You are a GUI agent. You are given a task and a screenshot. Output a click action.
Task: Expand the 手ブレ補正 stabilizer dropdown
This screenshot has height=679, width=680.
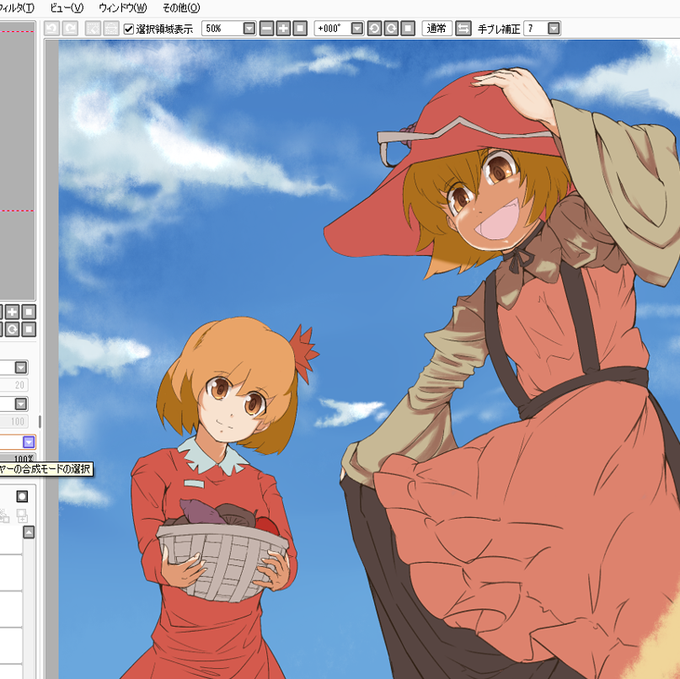(x=554, y=29)
